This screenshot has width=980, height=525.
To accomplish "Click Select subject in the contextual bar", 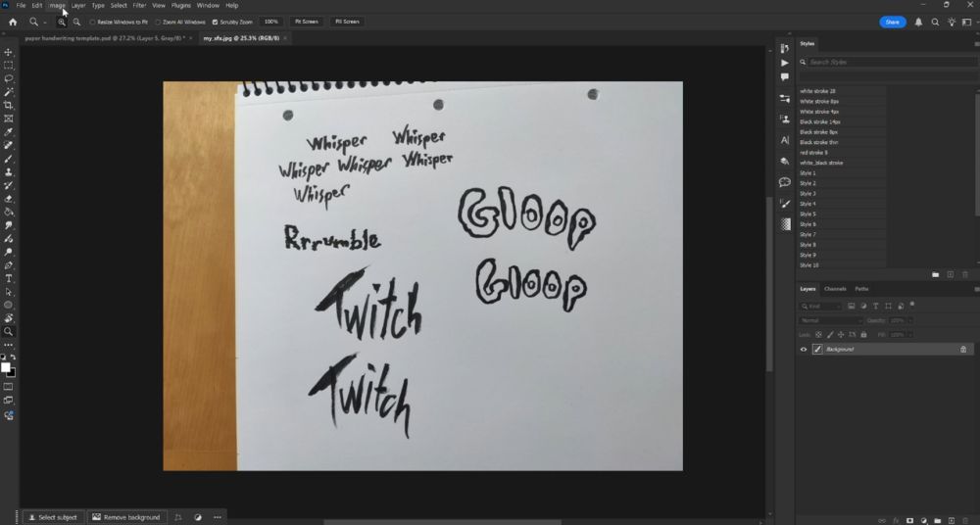I will tap(53, 517).
